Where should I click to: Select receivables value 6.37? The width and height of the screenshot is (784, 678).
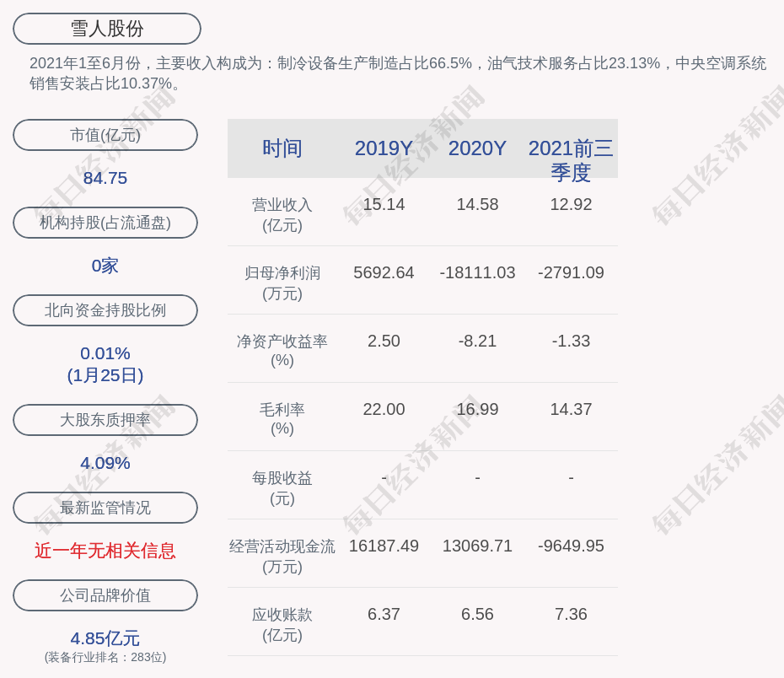coord(384,614)
